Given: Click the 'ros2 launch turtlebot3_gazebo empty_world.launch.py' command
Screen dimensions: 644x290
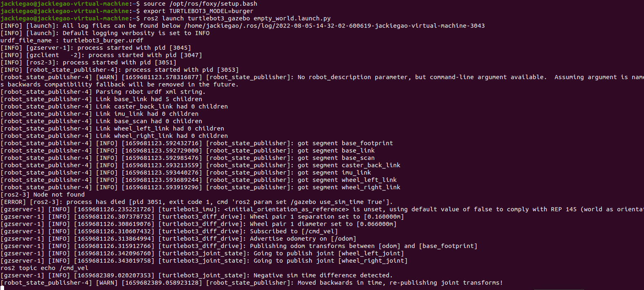Looking at the screenshot, I should [x=237, y=18].
